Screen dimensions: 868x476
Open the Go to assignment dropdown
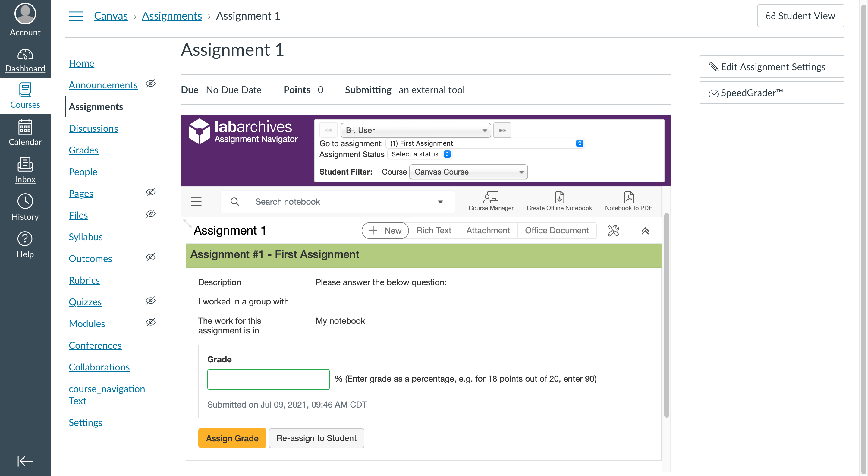[485, 143]
